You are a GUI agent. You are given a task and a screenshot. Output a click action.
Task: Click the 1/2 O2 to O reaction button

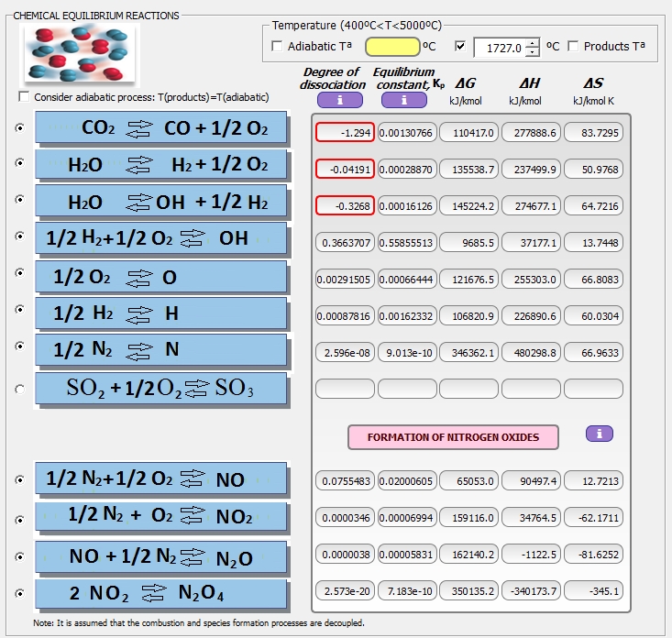pyautogui.click(x=161, y=277)
